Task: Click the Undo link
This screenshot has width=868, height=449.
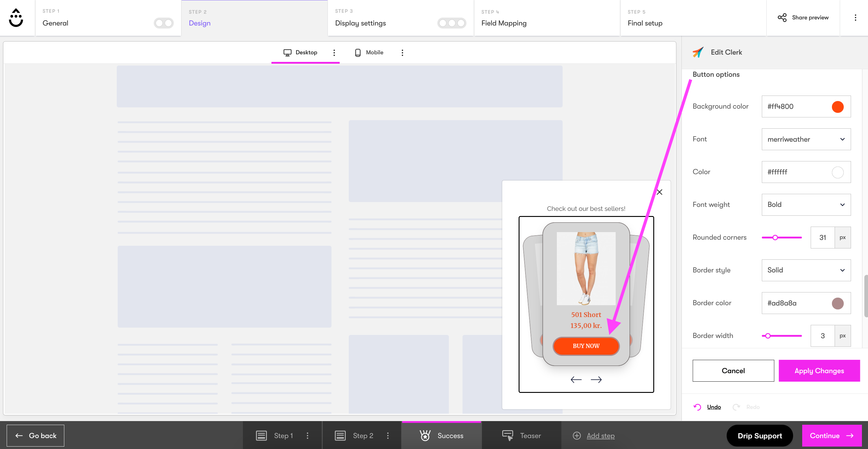Action: (x=714, y=407)
